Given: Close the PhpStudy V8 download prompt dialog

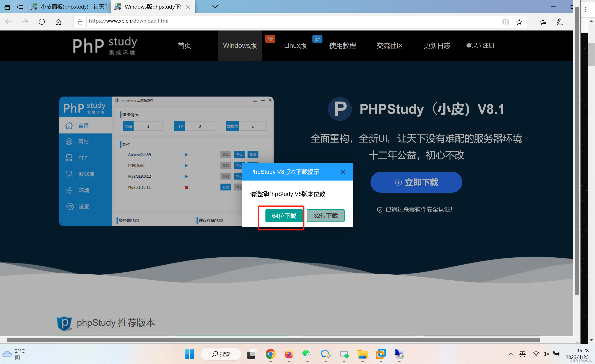Looking at the screenshot, I should 343,172.
